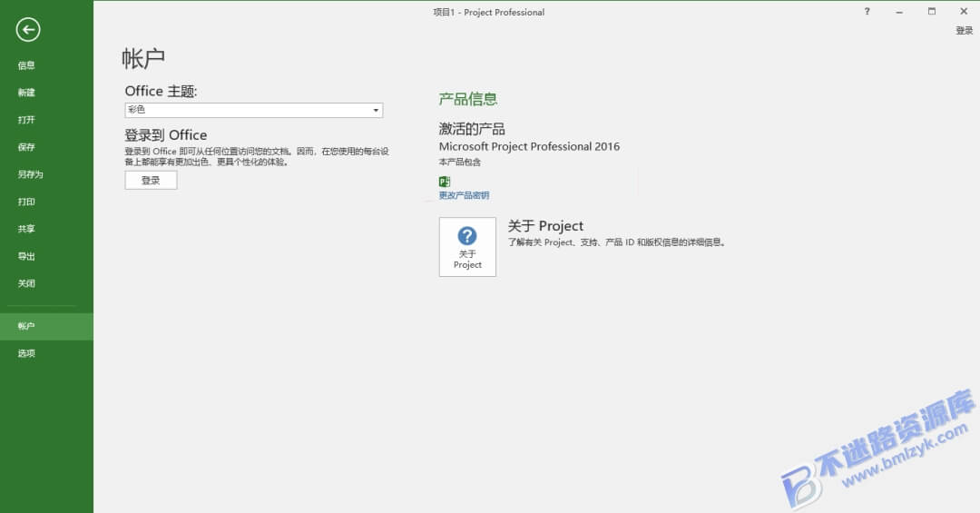The width and height of the screenshot is (980, 513).
Task: Click the 登录 button under 登录到 Office
Action: point(151,180)
